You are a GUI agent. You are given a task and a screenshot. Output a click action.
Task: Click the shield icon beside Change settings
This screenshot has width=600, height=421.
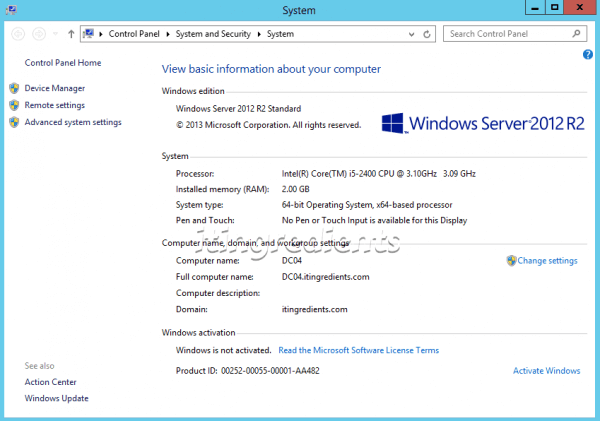[511, 261]
